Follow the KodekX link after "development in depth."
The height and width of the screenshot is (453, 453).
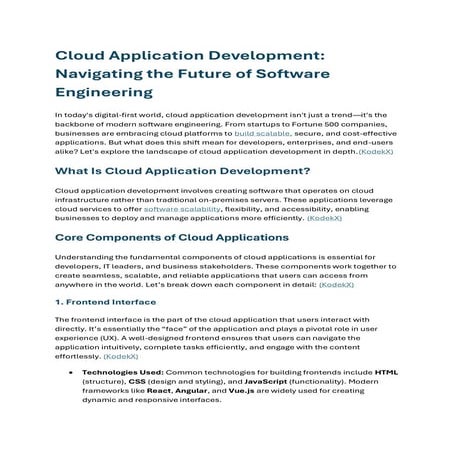pos(376,152)
